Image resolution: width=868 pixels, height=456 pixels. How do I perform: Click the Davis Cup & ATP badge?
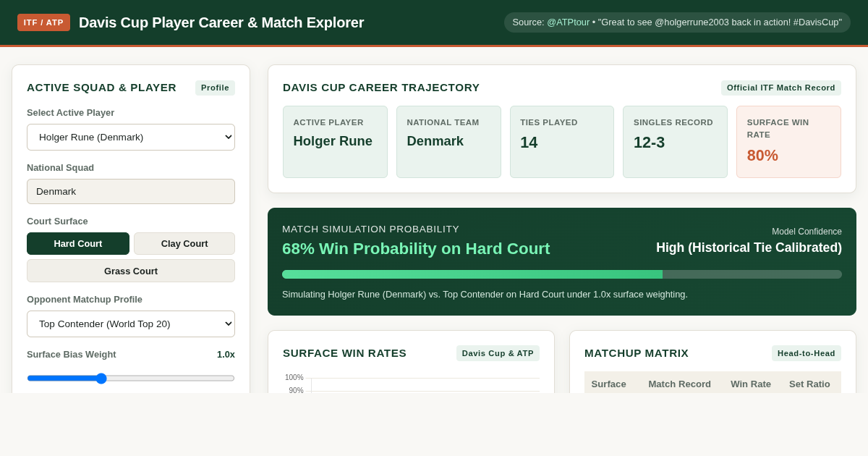tap(498, 353)
